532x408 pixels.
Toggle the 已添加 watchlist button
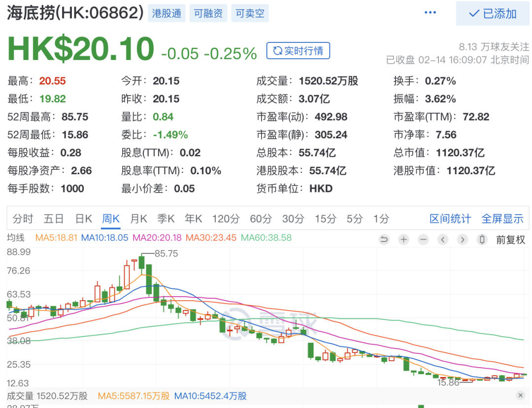(x=492, y=14)
